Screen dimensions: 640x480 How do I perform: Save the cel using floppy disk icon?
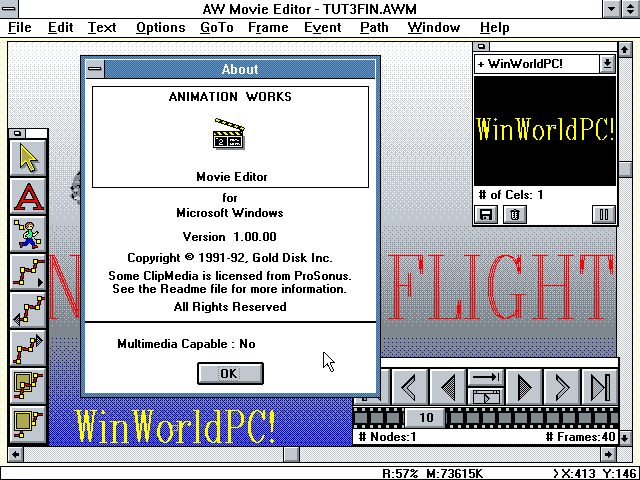coord(486,214)
